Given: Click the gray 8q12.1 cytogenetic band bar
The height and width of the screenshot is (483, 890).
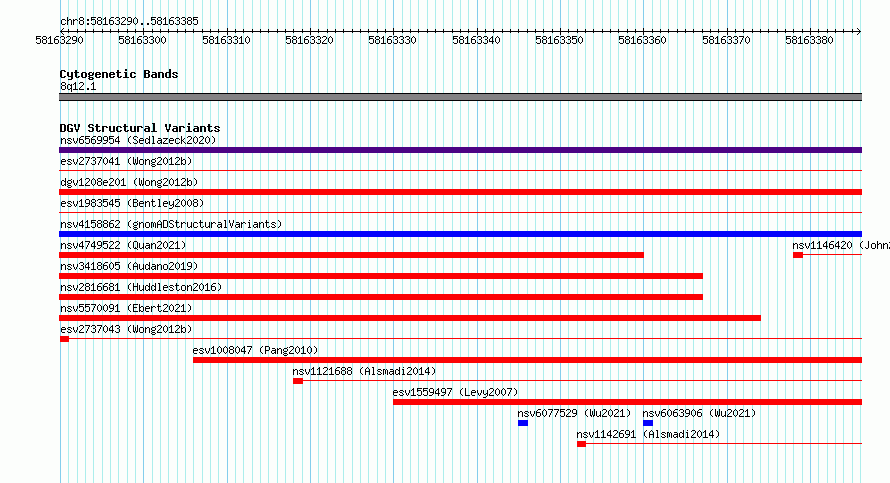Looking at the screenshot, I should coord(460,97).
